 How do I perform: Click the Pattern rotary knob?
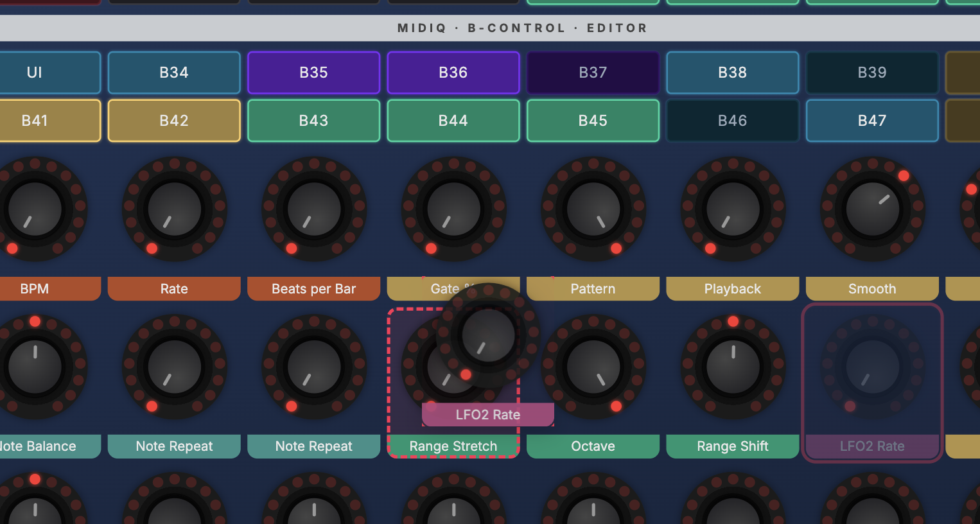pyautogui.click(x=593, y=209)
